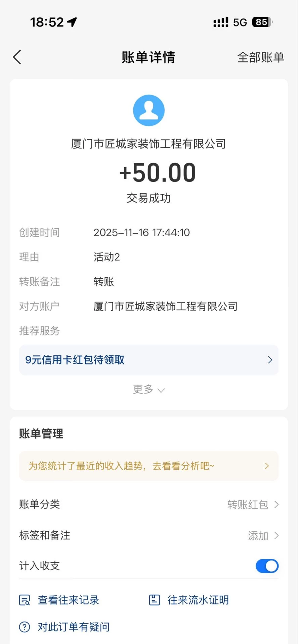This screenshot has width=298, height=644.
Task: Tap 对此订单有疑问 link
Action: point(74,627)
